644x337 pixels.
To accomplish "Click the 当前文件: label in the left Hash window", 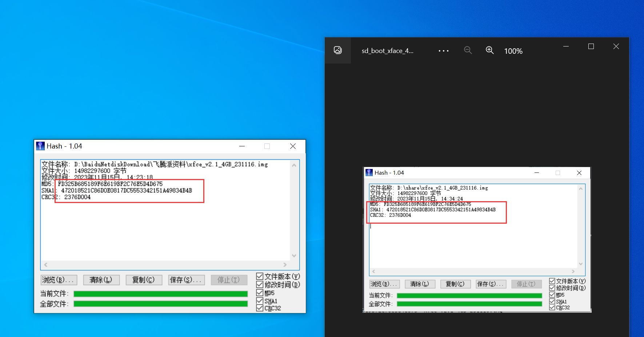I will point(55,294).
